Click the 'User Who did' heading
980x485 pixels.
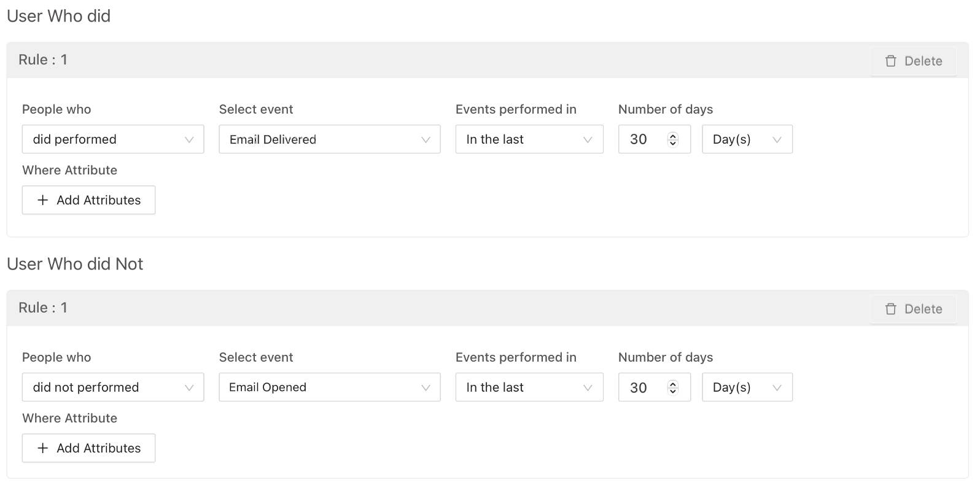click(x=59, y=16)
